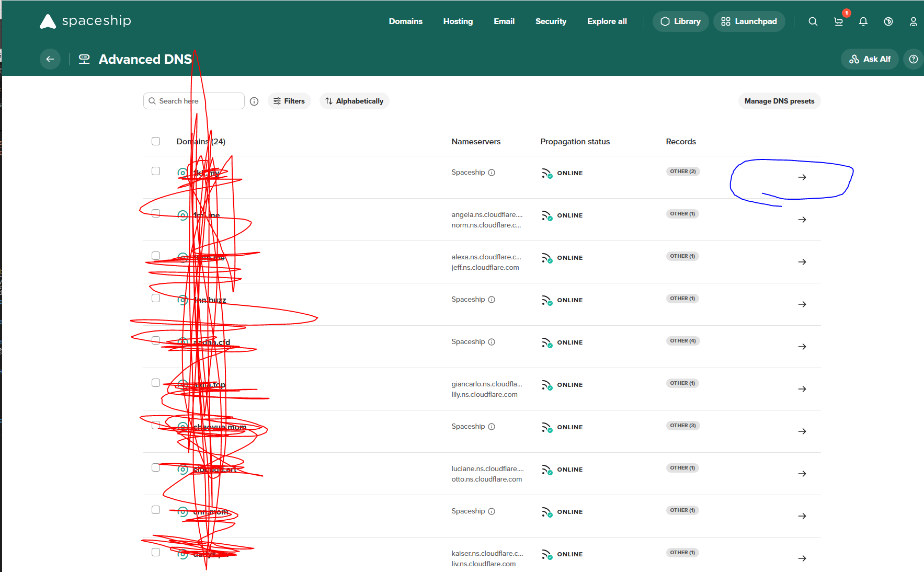Image resolution: width=924 pixels, height=572 pixels.
Task: Focus the Search here input field
Action: [199, 101]
